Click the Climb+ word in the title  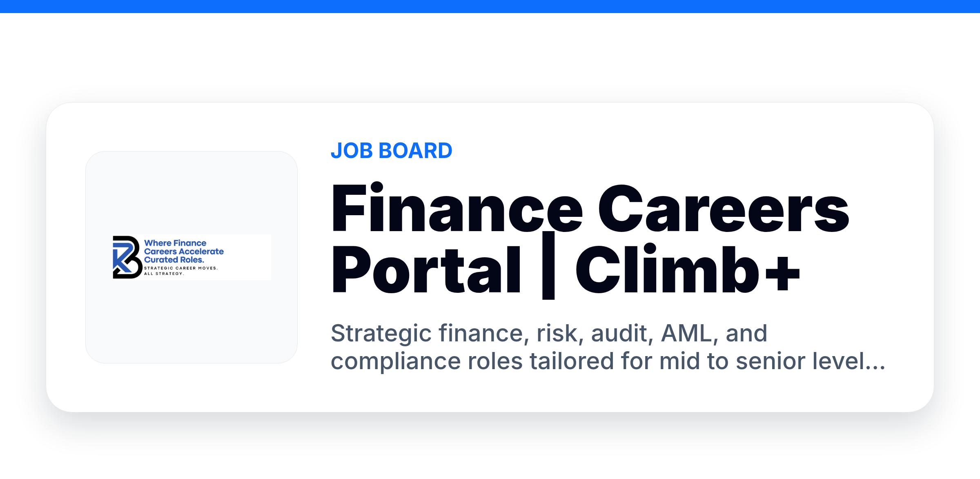(688, 270)
